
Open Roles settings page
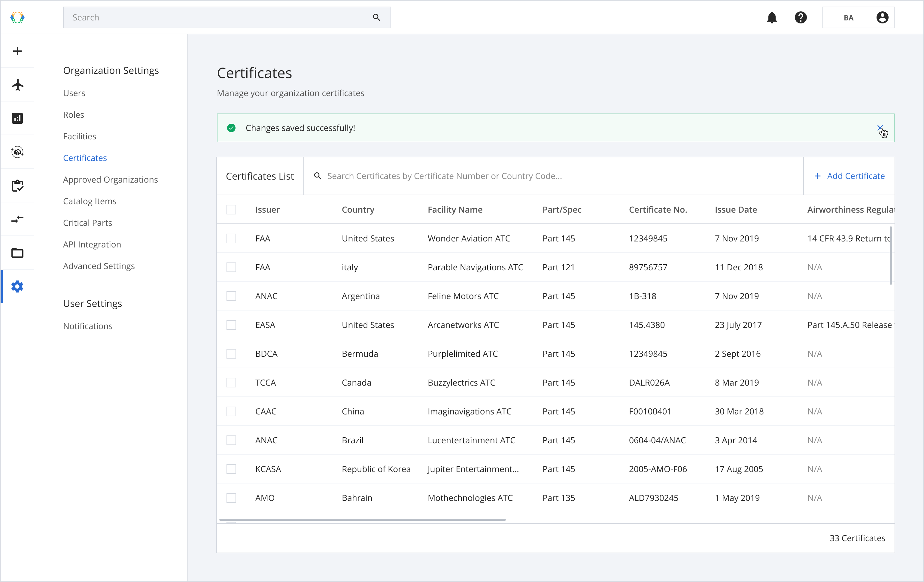[x=73, y=114]
